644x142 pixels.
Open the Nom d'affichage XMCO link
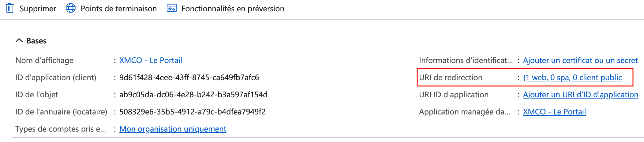pyautogui.click(x=151, y=60)
